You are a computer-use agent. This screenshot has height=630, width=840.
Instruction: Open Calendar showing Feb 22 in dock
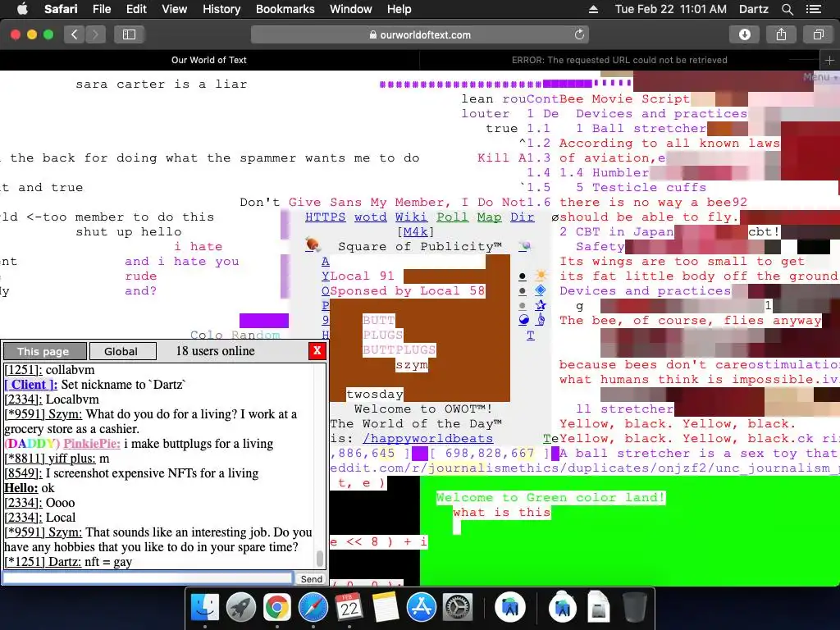pos(349,608)
